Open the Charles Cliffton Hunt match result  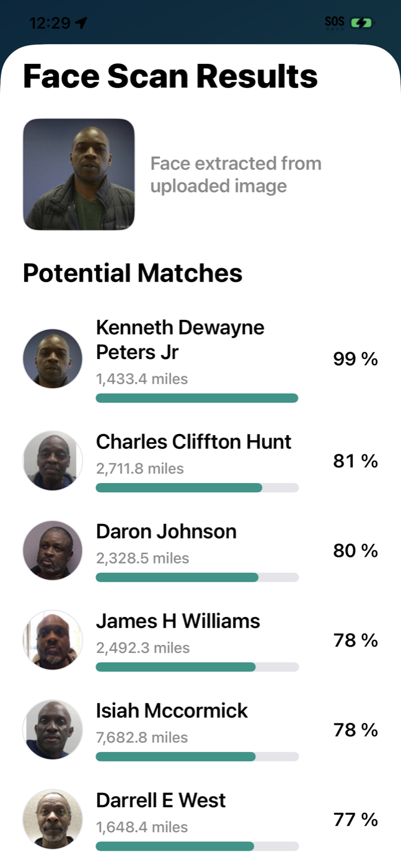[193, 441]
